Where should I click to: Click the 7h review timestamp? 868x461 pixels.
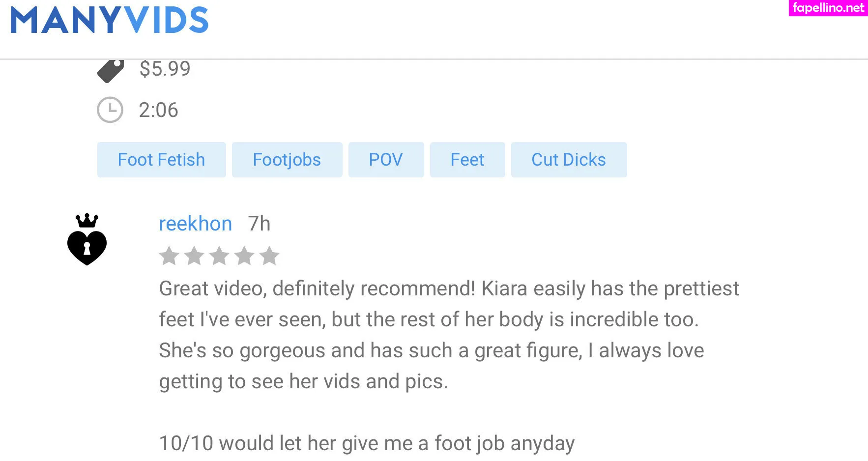click(259, 224)
